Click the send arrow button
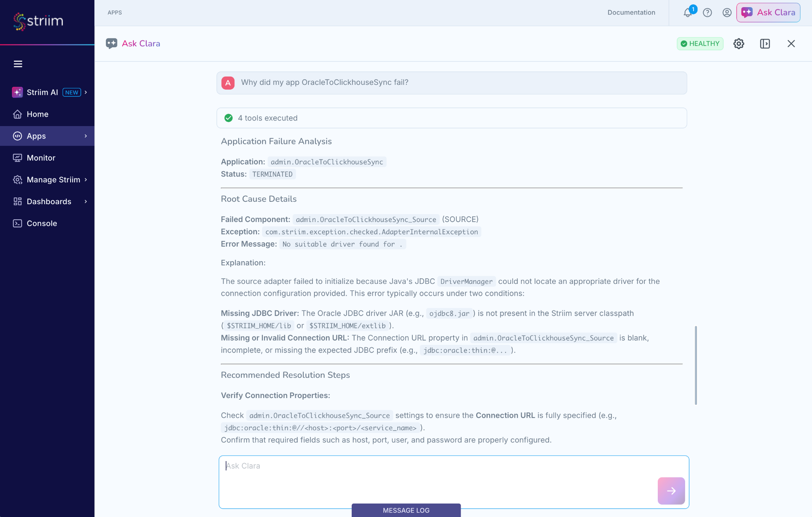The height and width of the screenshot is (517, 812). [x=671, y=491]
